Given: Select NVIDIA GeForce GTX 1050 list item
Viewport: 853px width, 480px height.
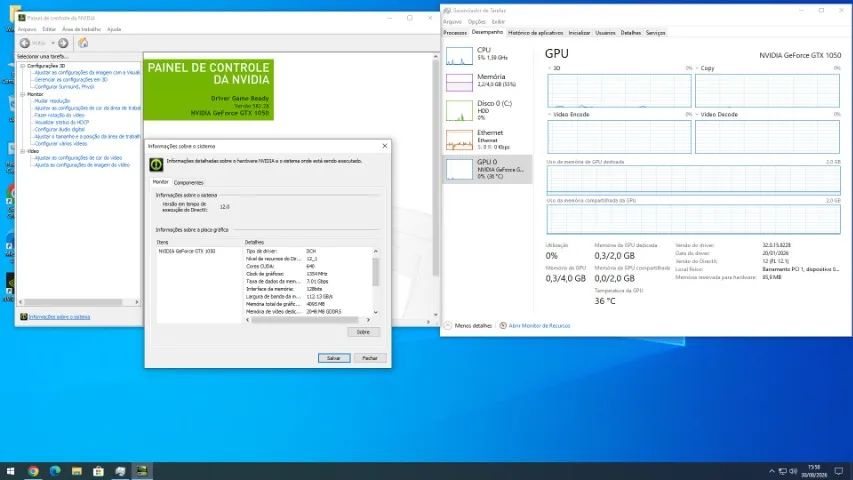Looking at the screenshot, I should [x=187, y=251].
